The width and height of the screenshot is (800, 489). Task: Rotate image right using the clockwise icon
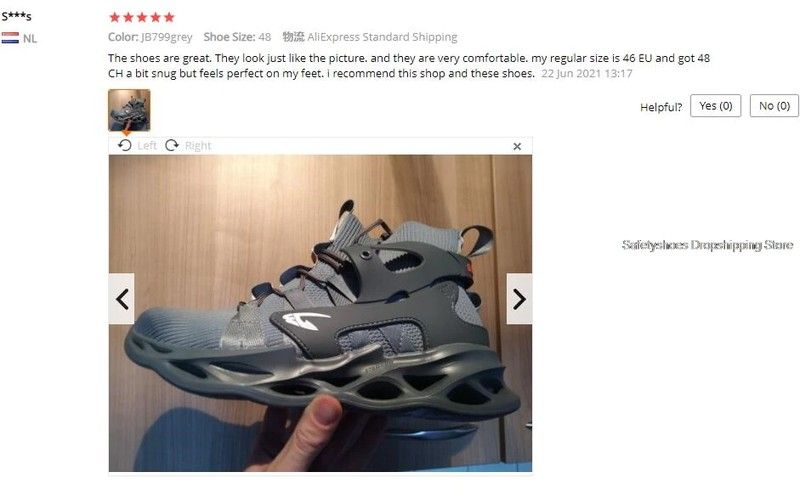click(172, 145)
